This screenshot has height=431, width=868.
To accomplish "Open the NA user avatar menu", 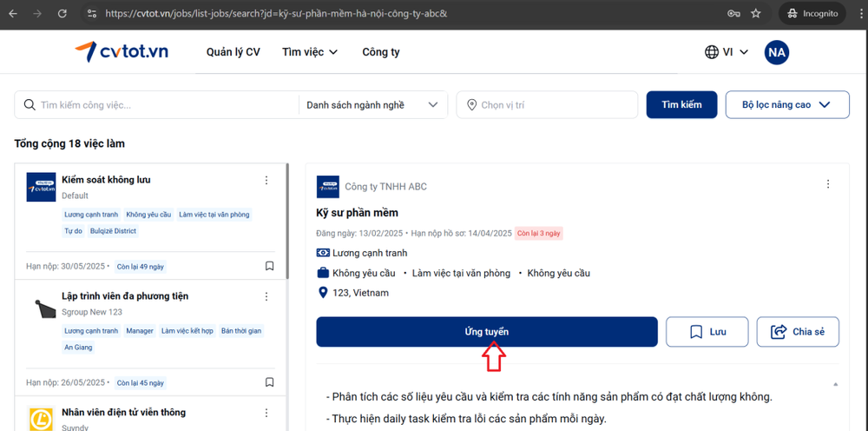I will click(x=776, y=52).
